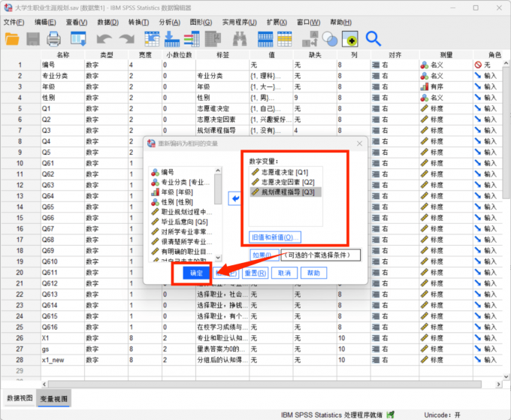Click the 如果(I) button

[265, 255]
